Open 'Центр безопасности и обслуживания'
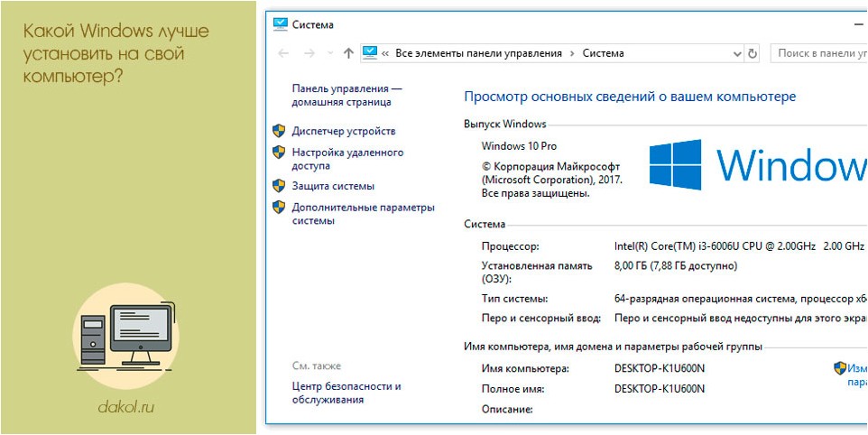868x435 pixels. [x=346, y=393]
